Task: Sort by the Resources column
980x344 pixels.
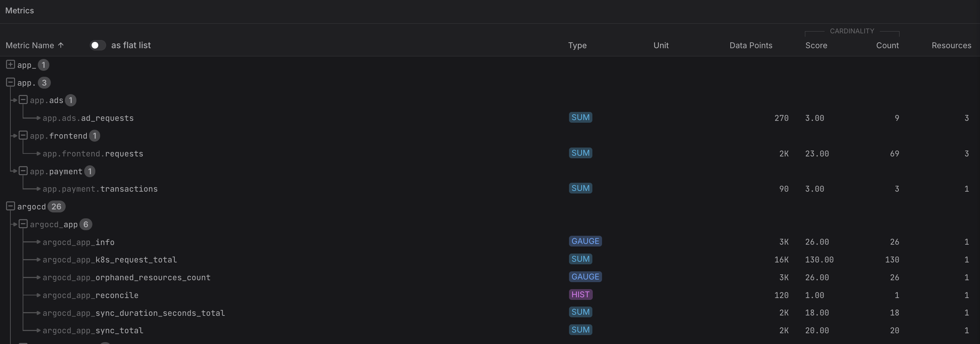Action: [x=951, y=45]
